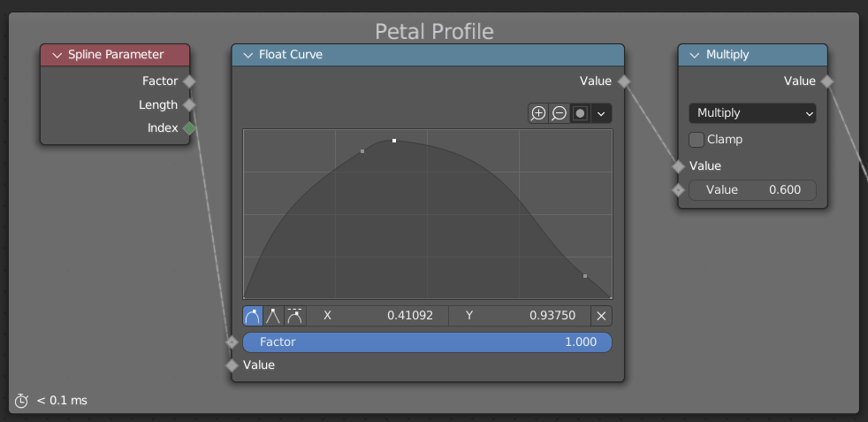Collapse the Float Curve node

pyautogui.click(x=247, y=55)
